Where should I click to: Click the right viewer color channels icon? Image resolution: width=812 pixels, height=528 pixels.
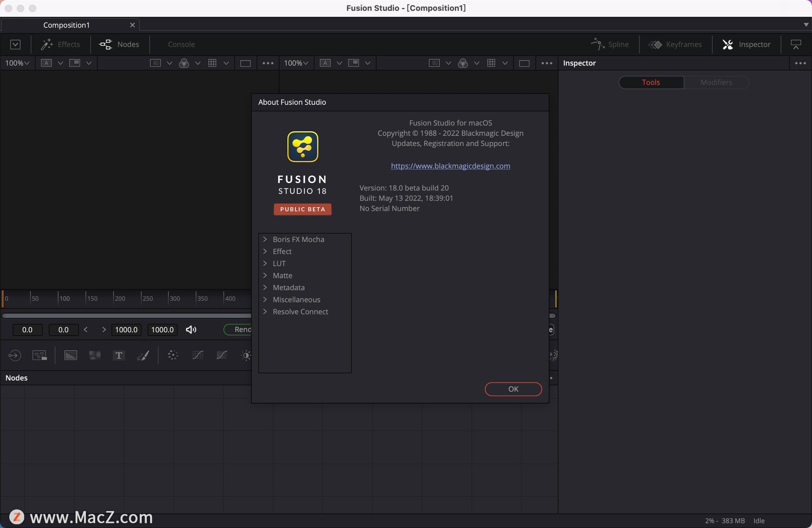tap(463, 63)
